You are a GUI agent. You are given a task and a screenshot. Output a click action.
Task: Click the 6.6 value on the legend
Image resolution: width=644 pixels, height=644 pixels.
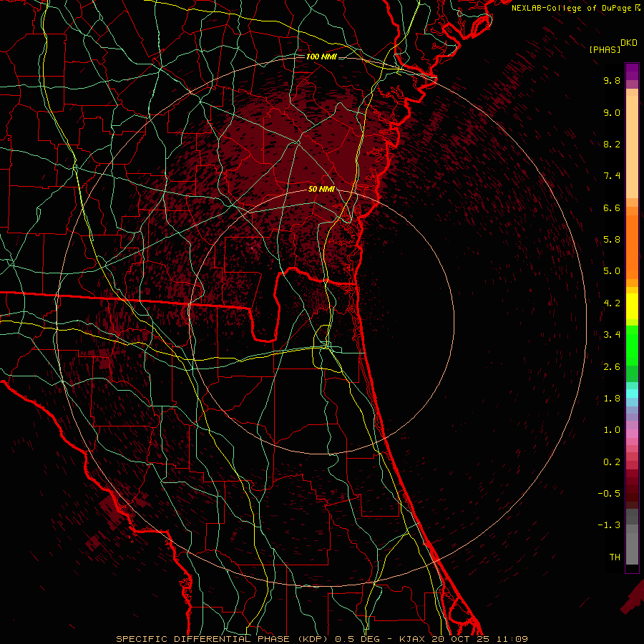pos(612,208)
